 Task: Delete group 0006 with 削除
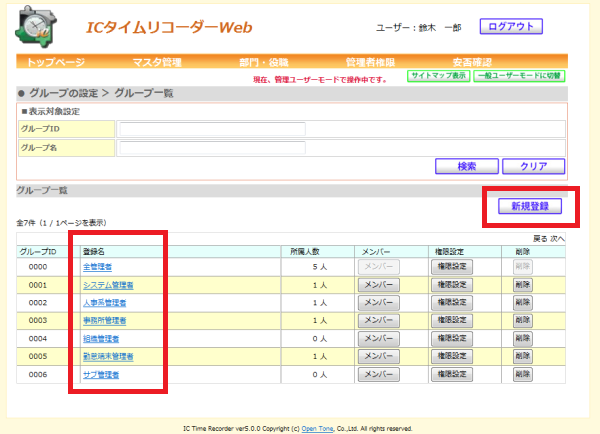coord(522,374)
